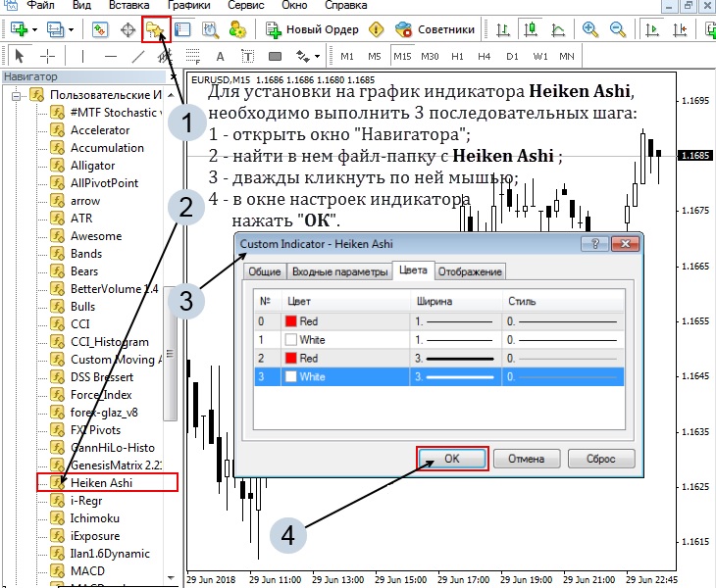Image resolution: width=716 pixels, height=588 pixels.
Task: Click Сброс reset button
Action: coord(601,459)
